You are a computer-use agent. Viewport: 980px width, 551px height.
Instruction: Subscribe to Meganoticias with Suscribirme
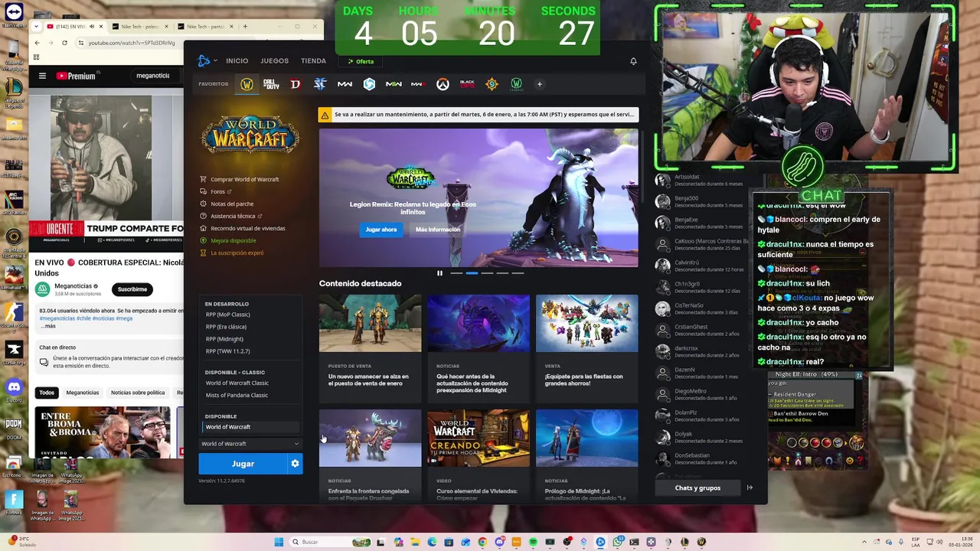tap(132, 289)
